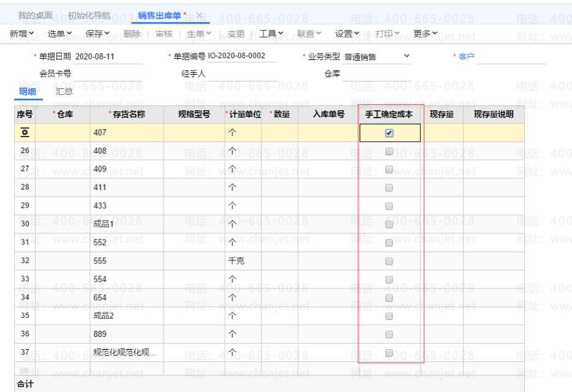Viewport: 572px width, 392px height.
Task: Check 手工确定成本 for row 37
Action: point(389,353)
